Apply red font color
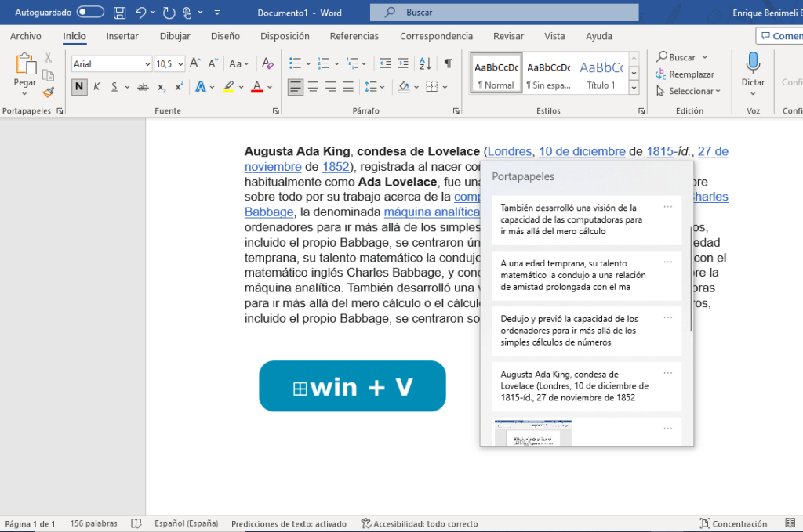The image size is (803, 532). tap(256, 87)
